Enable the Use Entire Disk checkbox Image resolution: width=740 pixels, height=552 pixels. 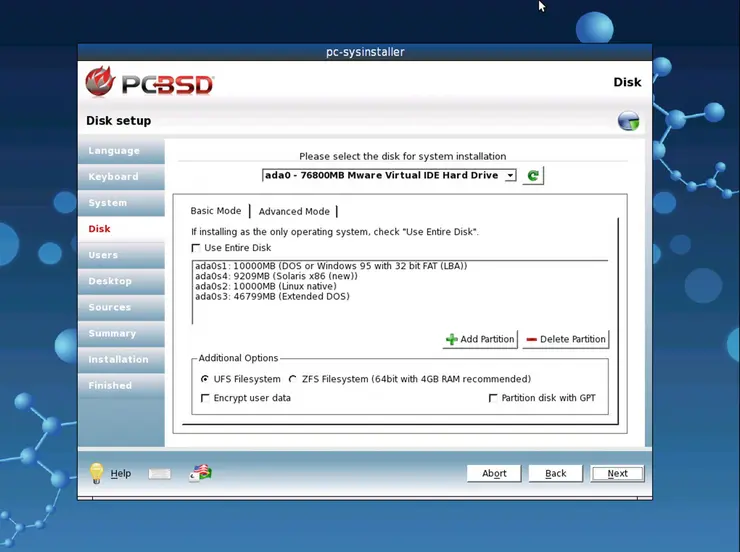point(196,248)
